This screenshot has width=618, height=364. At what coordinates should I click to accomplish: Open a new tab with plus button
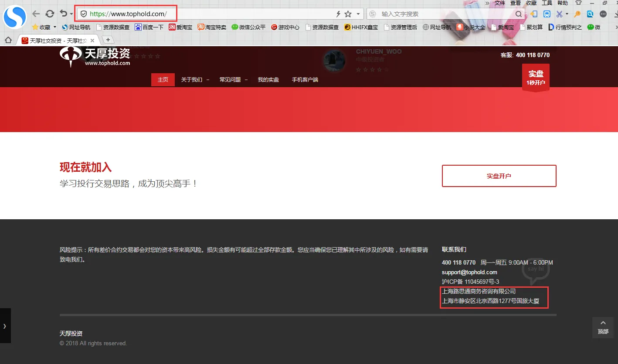(108, 40)
